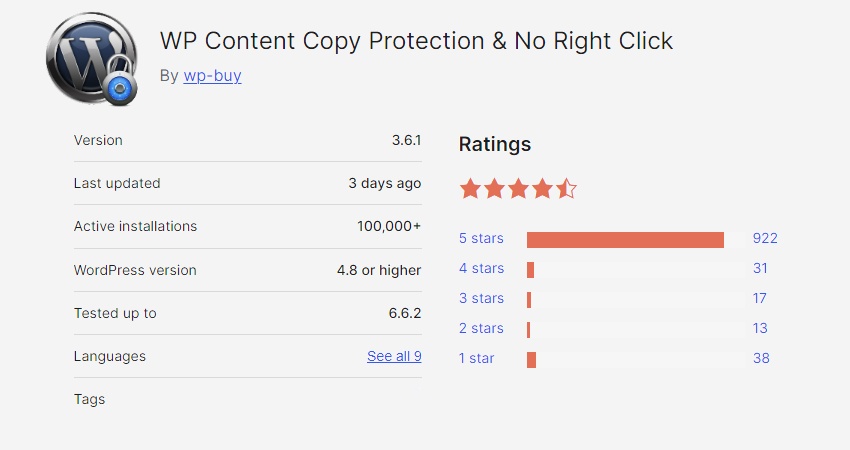Click the first rating star

(471, 188)
